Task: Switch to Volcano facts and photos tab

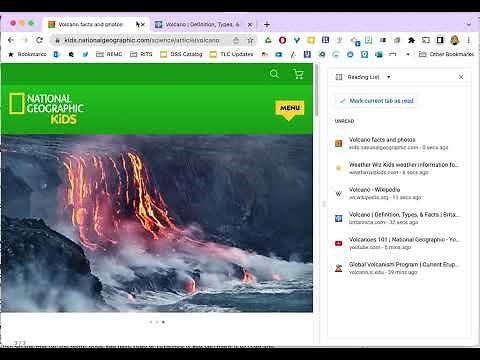Action: pyautogui.click(x=90, y=24)
